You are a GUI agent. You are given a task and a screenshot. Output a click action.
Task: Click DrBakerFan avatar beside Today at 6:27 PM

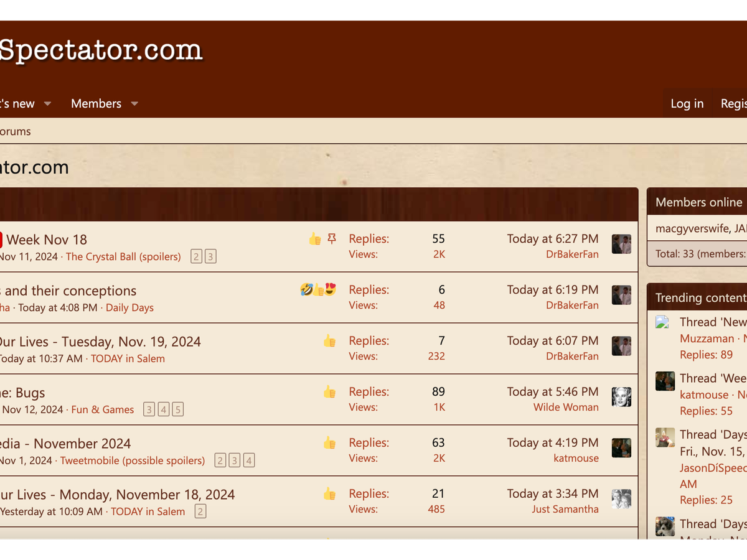pos(621,245)
